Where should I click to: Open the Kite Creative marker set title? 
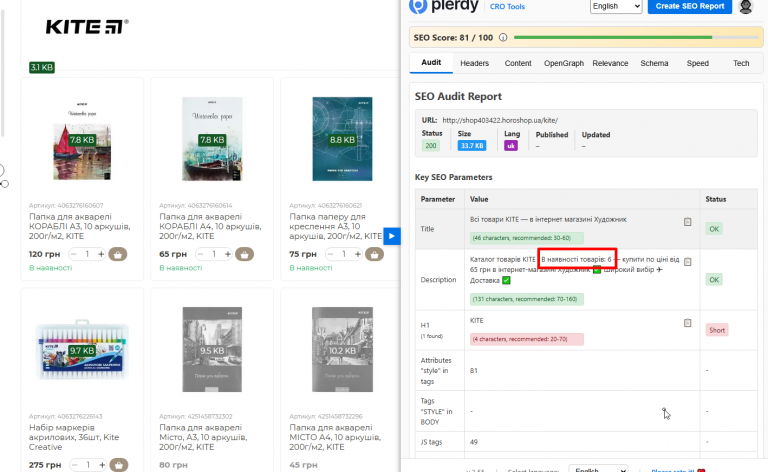click(x=74, y=437)
